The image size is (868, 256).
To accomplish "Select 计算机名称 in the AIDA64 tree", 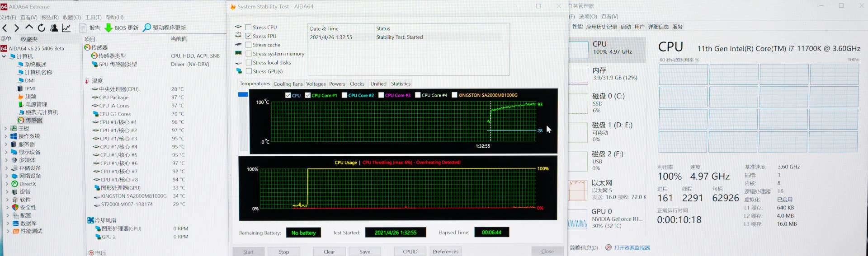I will (x=35, y=72).
